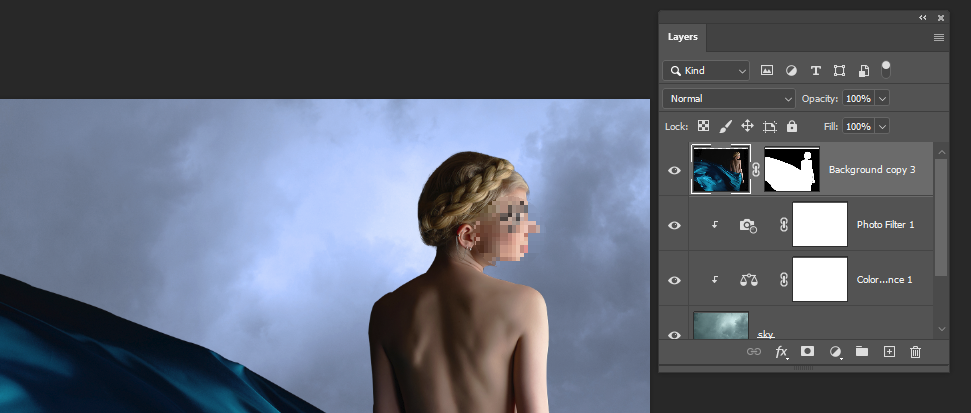Click Color Balance 1 white mask thumbnail
This screenshot has height=413, width=971.
point(820,279)
